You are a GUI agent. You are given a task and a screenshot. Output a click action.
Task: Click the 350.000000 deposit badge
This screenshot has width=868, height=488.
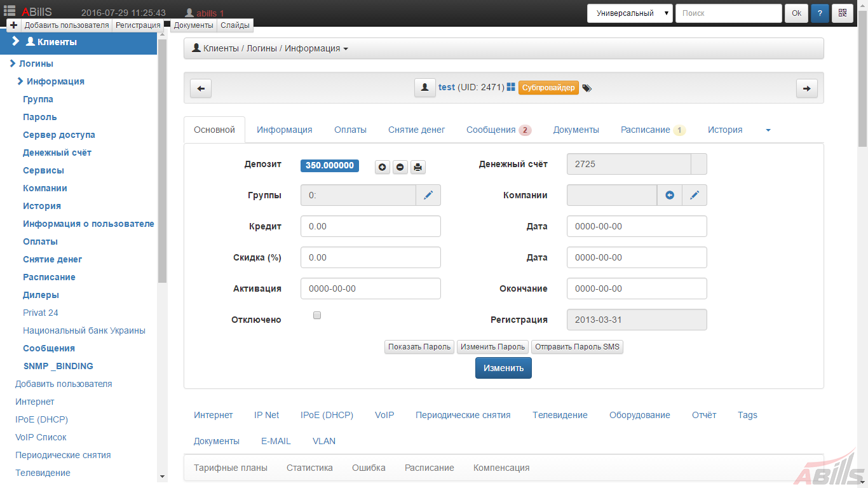(330, 165)
